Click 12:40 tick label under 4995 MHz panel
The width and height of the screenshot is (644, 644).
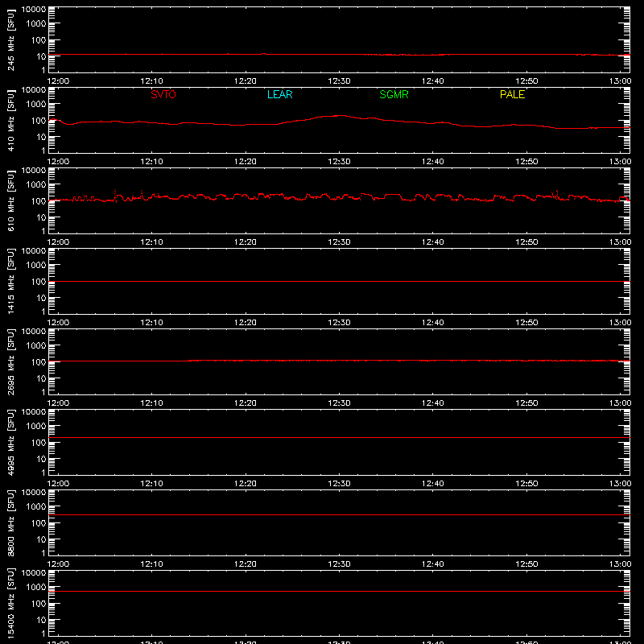[433, 484]
